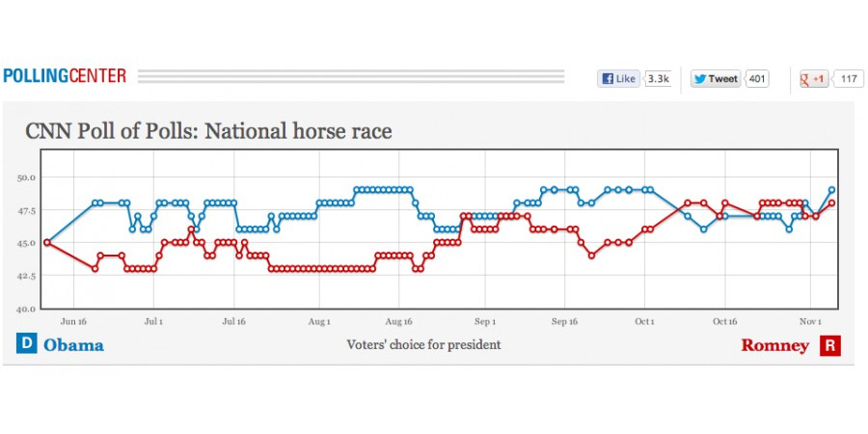Screen dimensions: 868x434
Task: Click the final red Romney data point
Action: (x=831, y=203)
